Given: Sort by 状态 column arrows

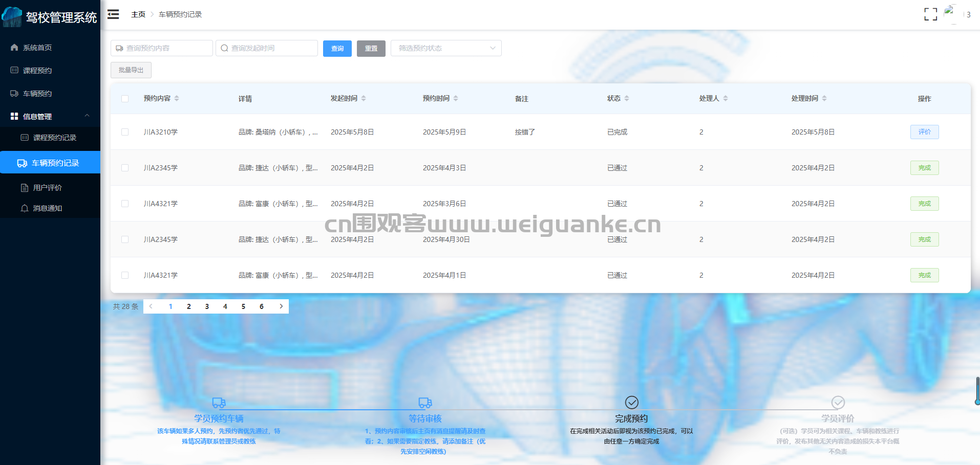Looking at the screenshot, I should 627,98.
